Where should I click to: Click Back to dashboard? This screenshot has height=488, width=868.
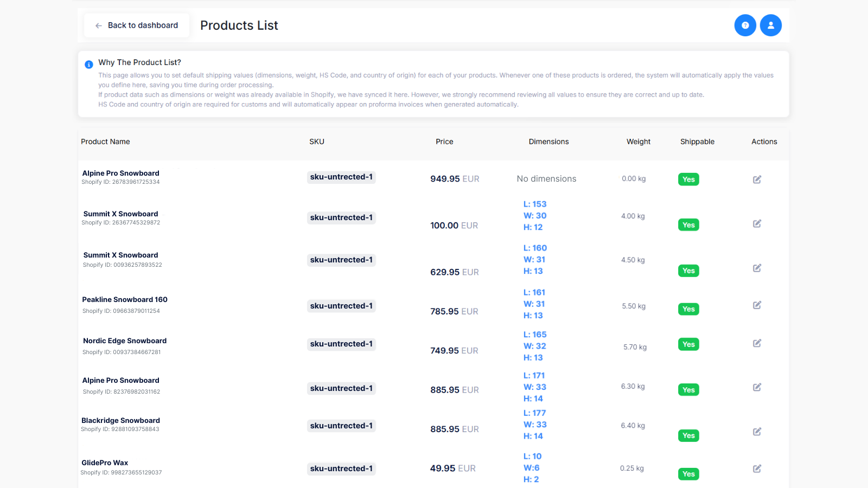(x=136, y=25)
